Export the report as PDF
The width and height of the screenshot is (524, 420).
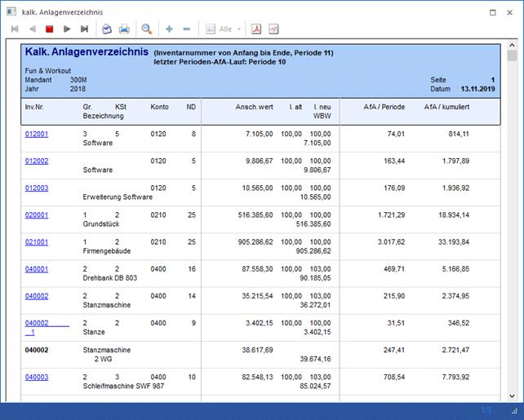click(x=255, y=29)
